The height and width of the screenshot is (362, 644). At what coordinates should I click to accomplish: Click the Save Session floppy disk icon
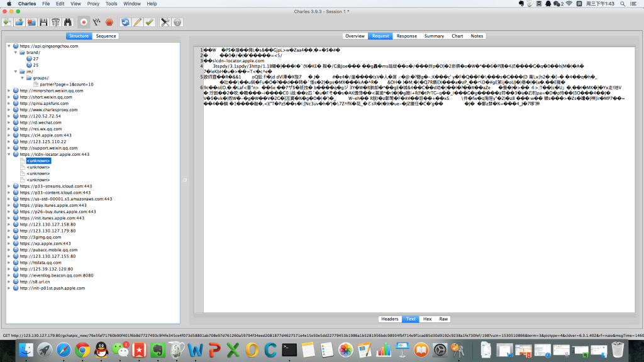click(x=43, y=22)
